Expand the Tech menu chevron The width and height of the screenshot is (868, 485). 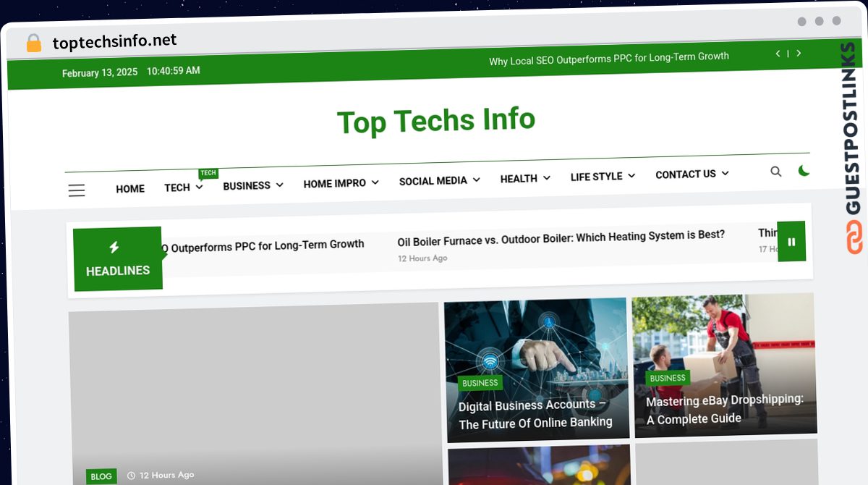199,187
